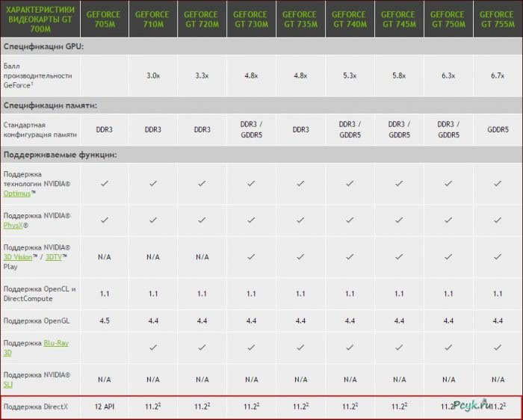Click the PhysX checkmark for GT 740M
The height and width of the screenshot is (420, 523).
tap(350, 220)
